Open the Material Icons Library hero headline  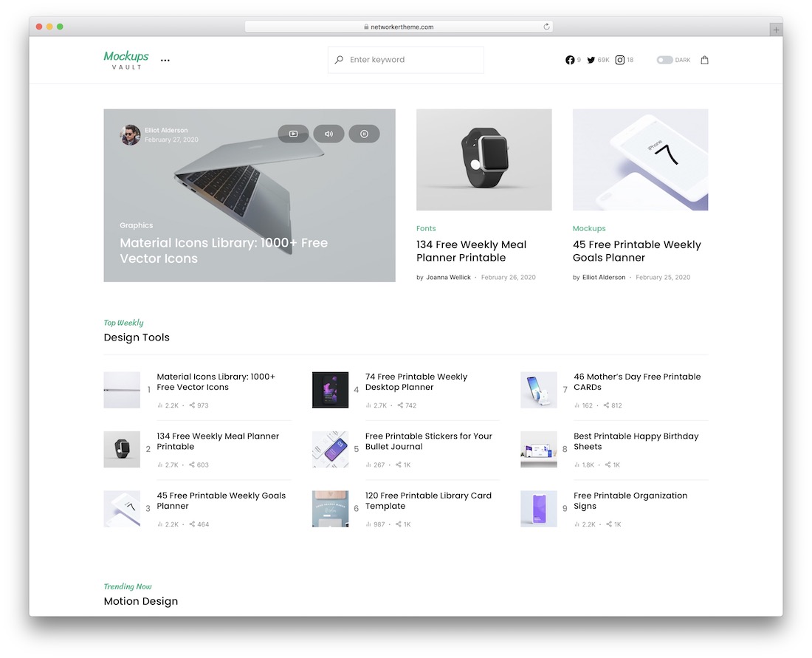224,251
